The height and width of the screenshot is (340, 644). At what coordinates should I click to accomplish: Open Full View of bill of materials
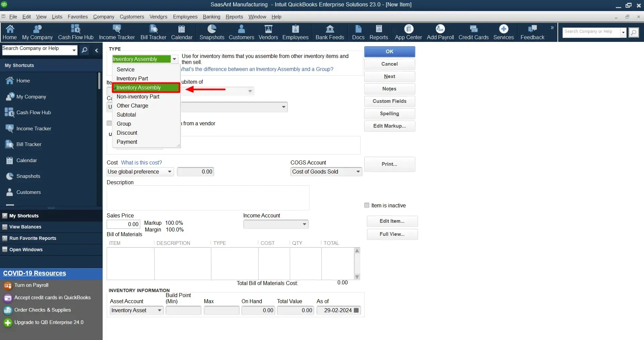coord(392,234)
